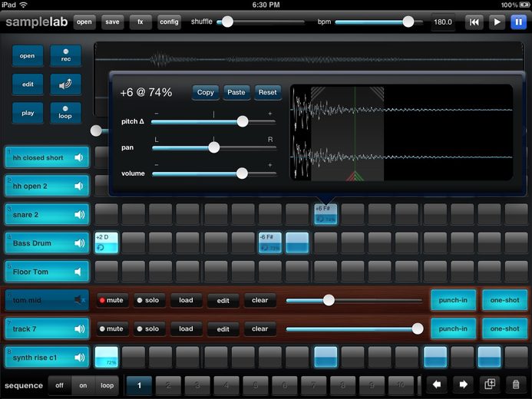Screen dimensions: 532x399
Task: Tap the previous sequence left arrow
Action: 437,384
